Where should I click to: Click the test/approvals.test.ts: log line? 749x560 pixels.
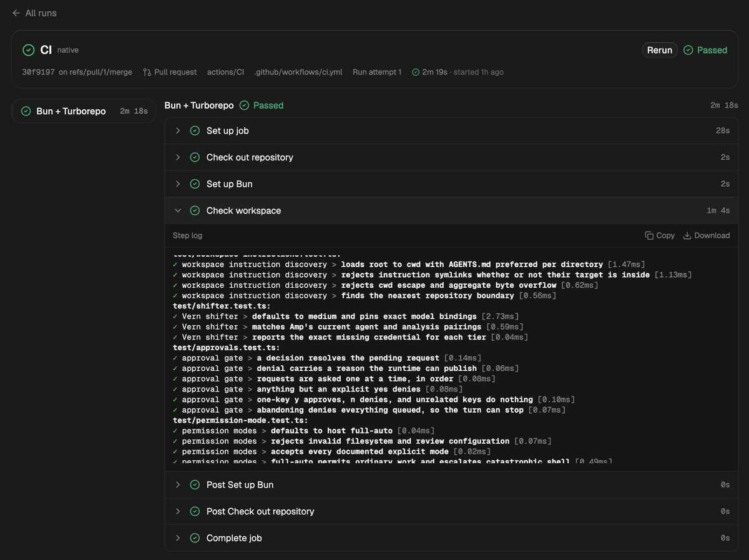click(227, 348)
